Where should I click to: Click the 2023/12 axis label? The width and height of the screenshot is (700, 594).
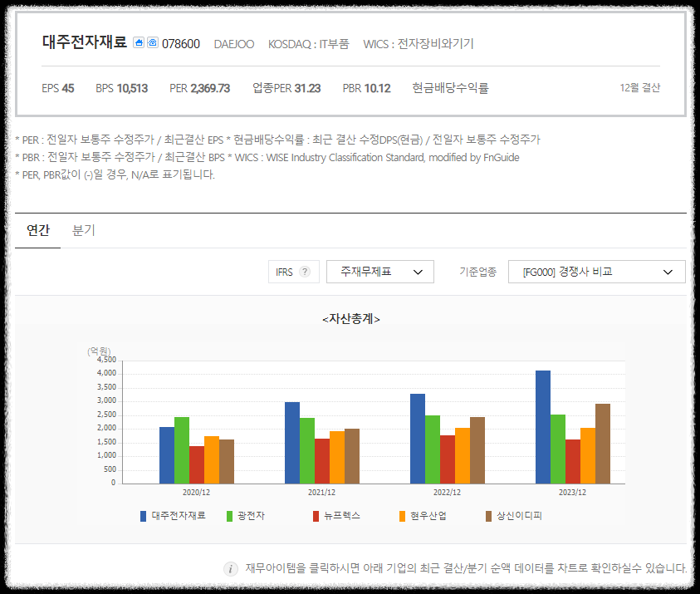572,493
